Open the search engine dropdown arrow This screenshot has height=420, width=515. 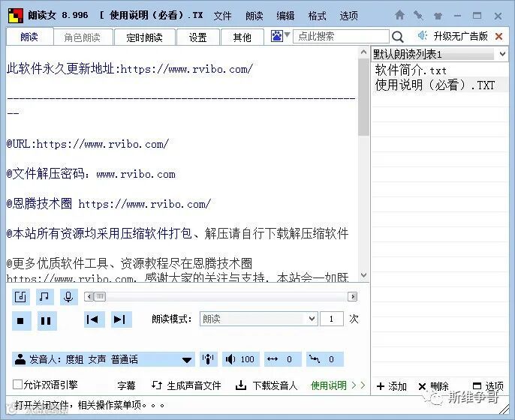point(287,34)
